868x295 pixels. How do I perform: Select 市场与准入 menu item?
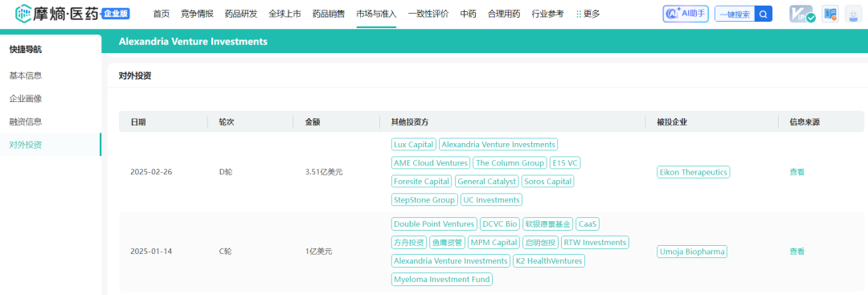376,14
